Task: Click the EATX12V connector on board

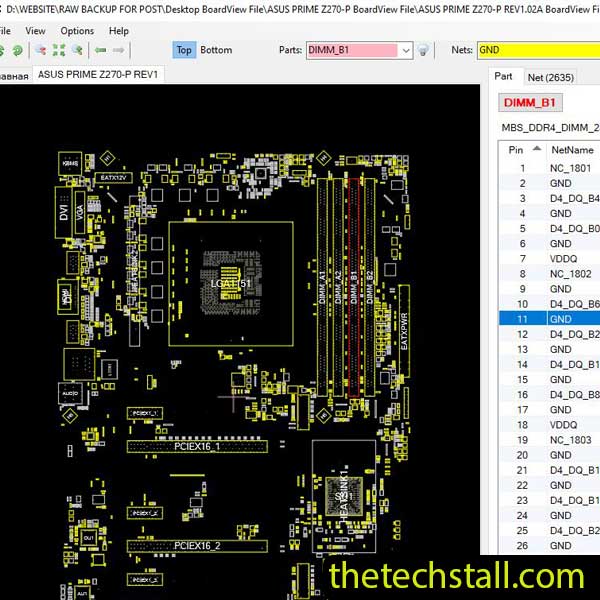Action: (114, 178)
